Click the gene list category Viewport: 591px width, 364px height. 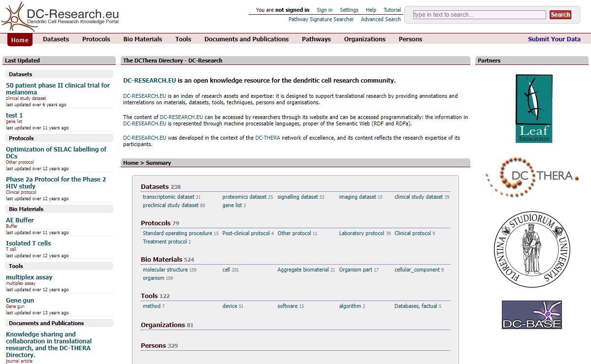(232, 205)
